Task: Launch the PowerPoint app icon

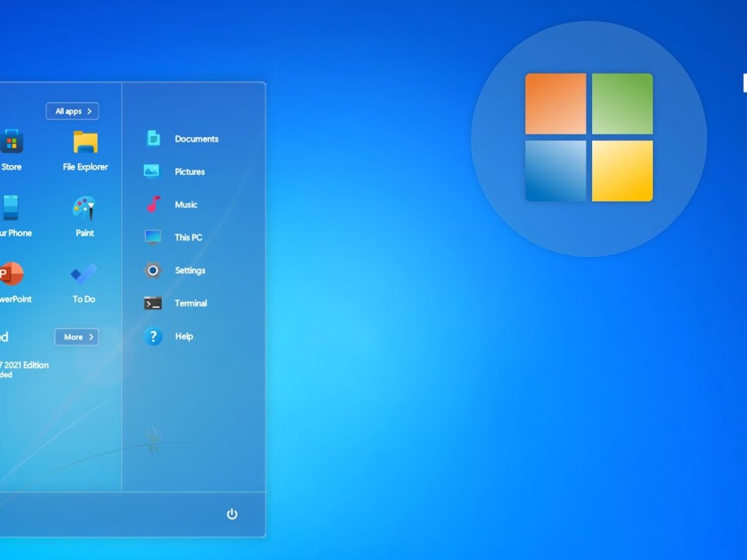Action: (11, 274)
